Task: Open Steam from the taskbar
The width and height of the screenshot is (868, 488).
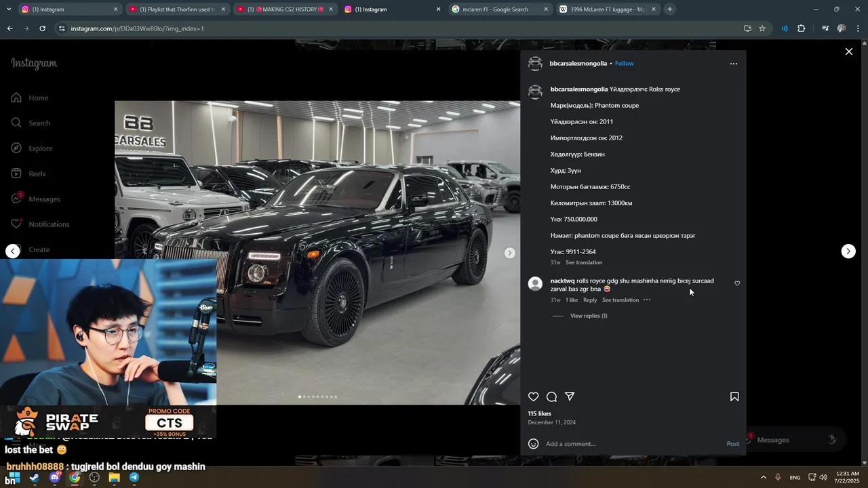Action: click(x=35, y=478)
